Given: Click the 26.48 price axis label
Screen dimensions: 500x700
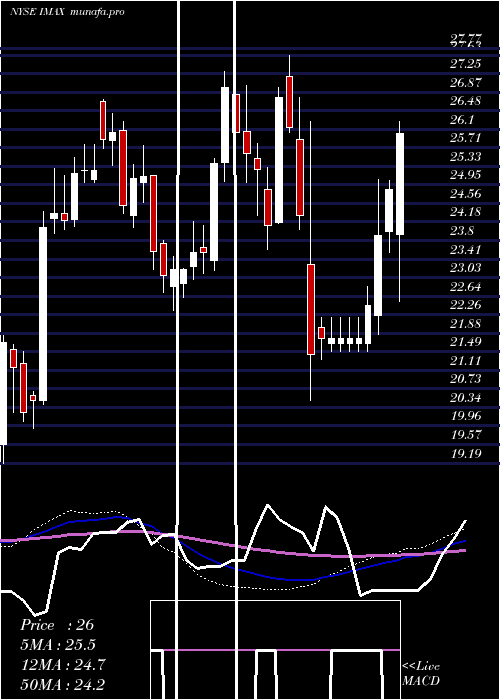Looking at the screenshot, I should 465,101.
